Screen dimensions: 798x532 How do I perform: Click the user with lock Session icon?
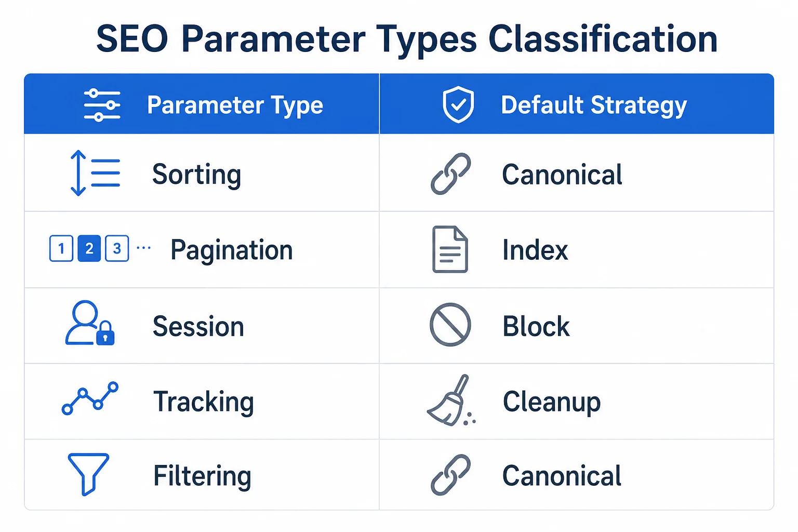tap(90, 323)
